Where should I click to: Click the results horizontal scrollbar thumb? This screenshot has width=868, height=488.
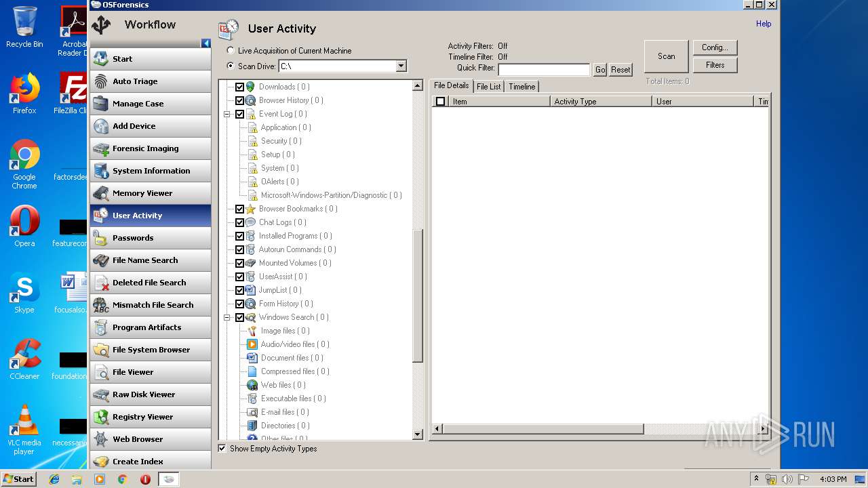tap(542, 429)
